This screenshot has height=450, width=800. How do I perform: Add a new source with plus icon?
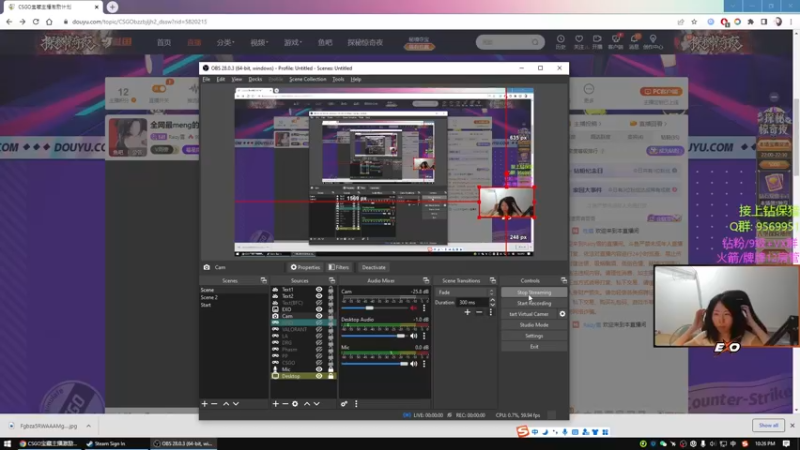pyautogui.click(x=276, y=404)
